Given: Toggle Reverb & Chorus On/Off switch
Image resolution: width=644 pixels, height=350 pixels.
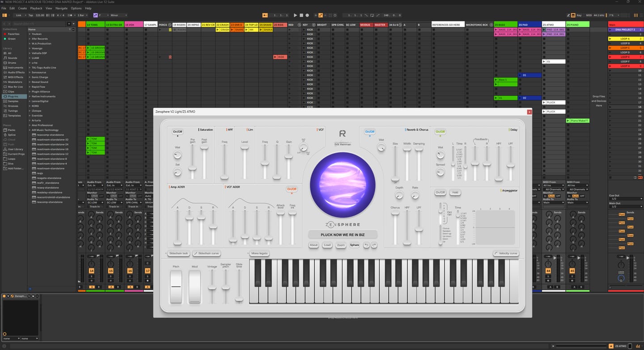Looking at the screenshot, I should pyautogui.click(x=369, y=132).
